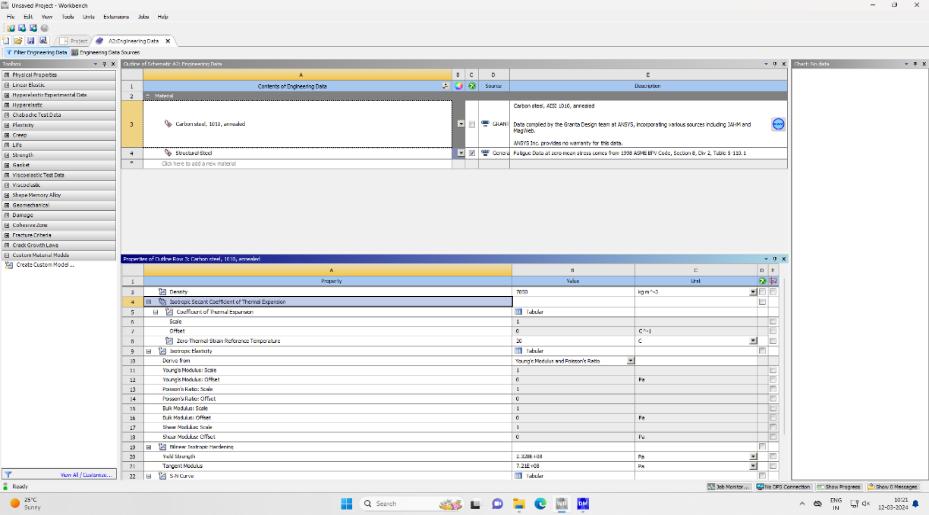The image size is (929, 515).
Task: Click the green icon in properties column D header
Action: click(x=763, y=281)
